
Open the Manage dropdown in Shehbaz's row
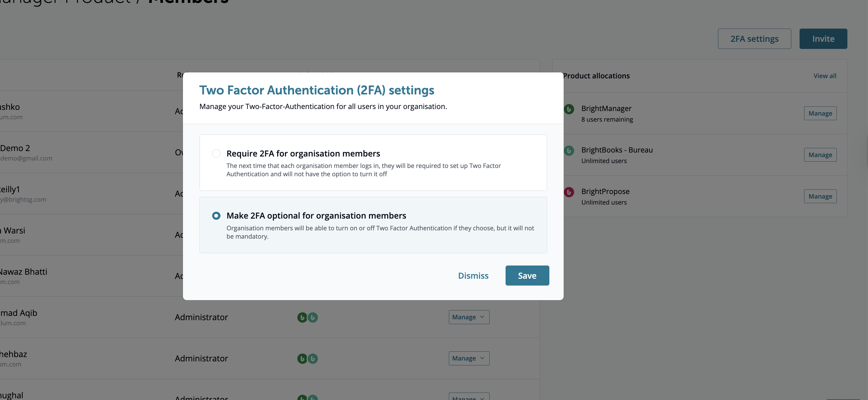469,358
